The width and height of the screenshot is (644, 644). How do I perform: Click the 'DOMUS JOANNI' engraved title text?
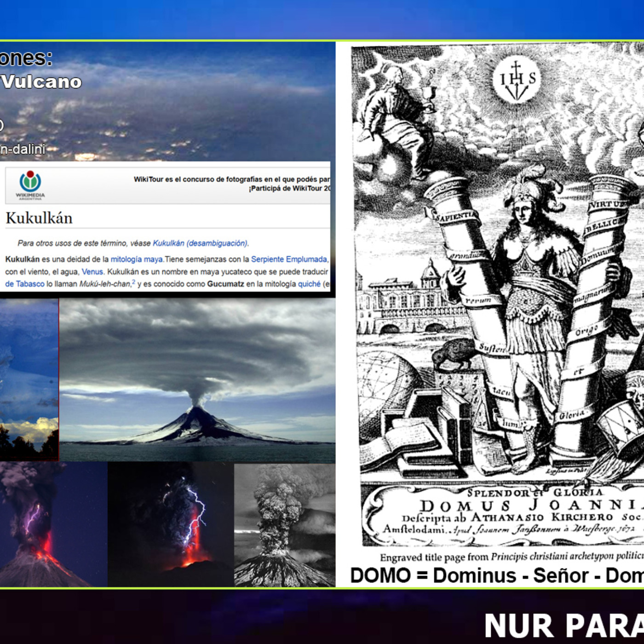click(x=531, y=506)
